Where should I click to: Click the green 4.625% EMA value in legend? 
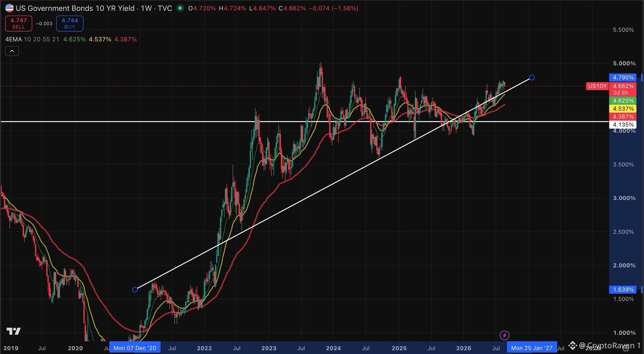[x=75, y=39]
